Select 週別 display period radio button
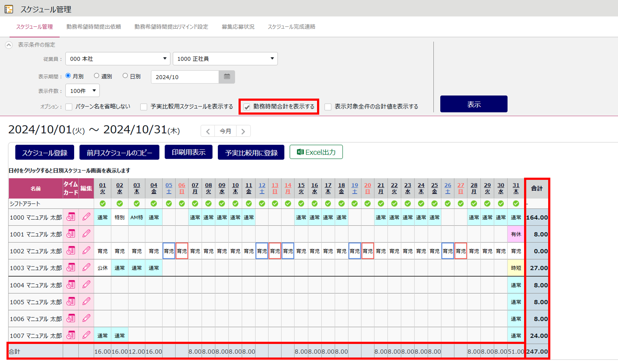This screenshot has width=618, height=364. point(97,76)
